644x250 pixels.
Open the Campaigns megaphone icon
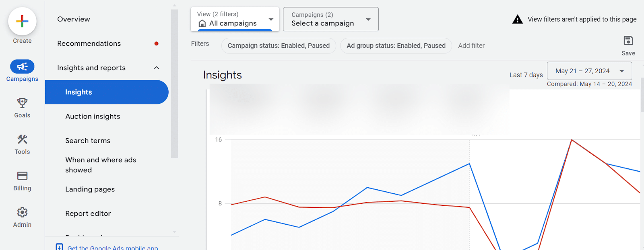(x=22, y=67)
